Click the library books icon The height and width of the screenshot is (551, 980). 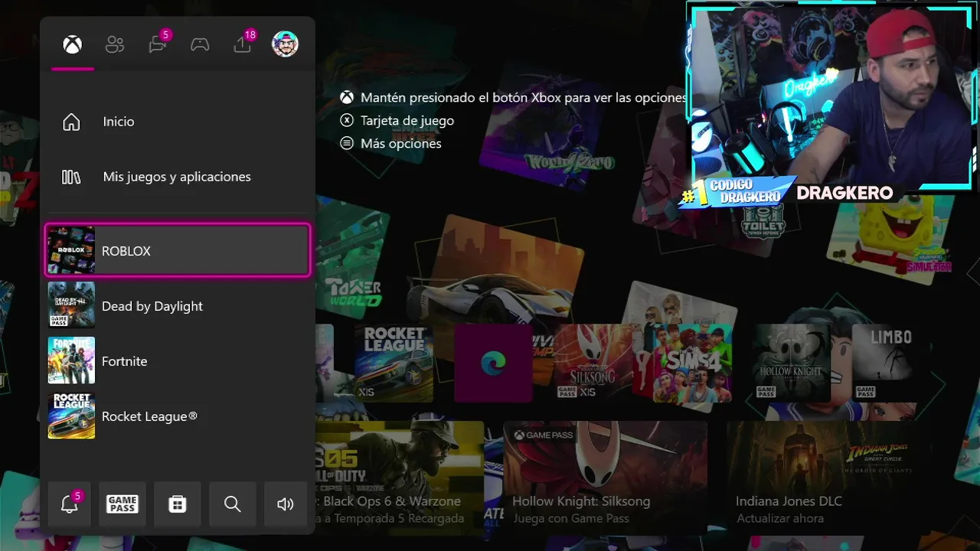[71, 177]
